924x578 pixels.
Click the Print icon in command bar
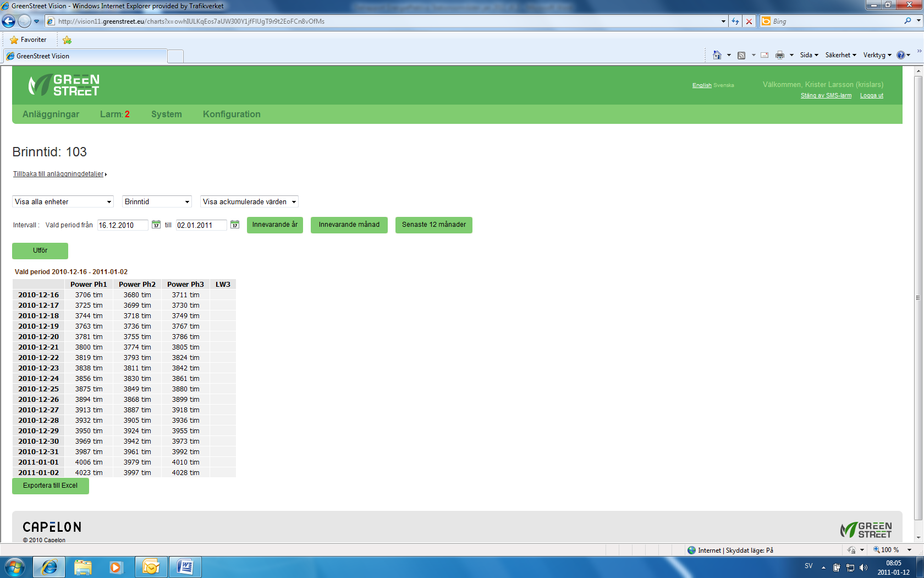(x=780, y=55)
